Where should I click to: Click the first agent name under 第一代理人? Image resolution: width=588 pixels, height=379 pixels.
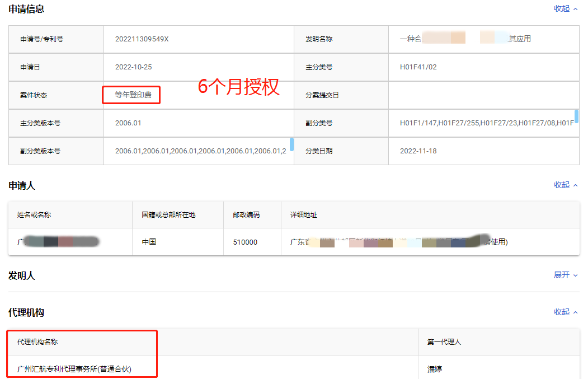coord(435,369)
